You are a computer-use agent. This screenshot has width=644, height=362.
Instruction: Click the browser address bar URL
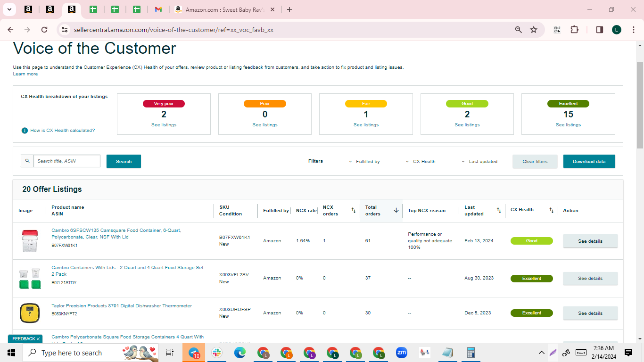[x=173, y=30]
